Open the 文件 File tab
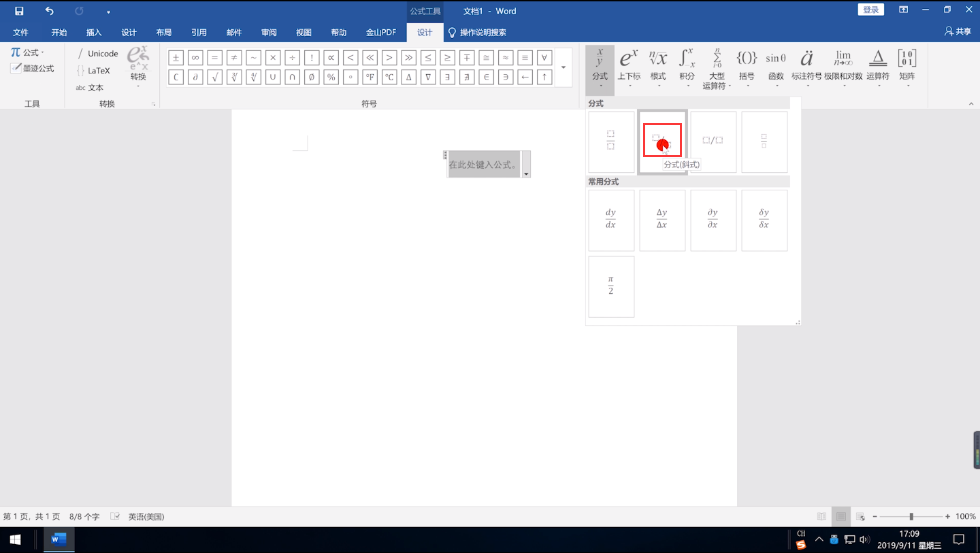The image size is (980, 553). (x=20, y=32)
